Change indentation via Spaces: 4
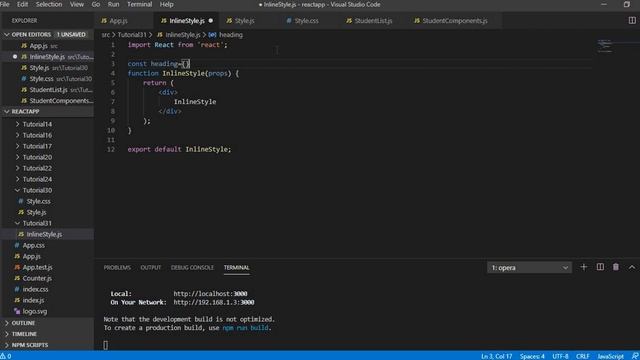Screen dimensions: 640x360 pos(532,356)
